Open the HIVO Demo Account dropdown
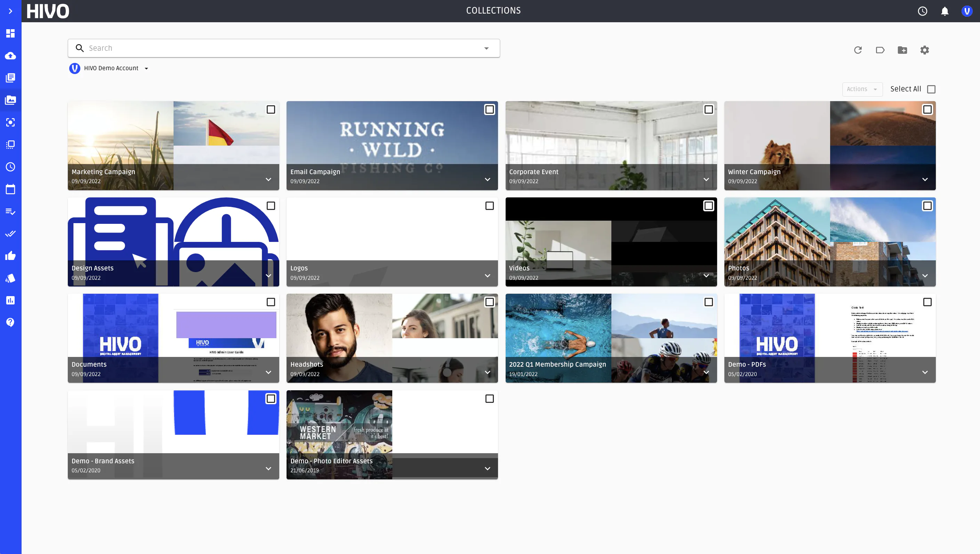 pos(109,68)
